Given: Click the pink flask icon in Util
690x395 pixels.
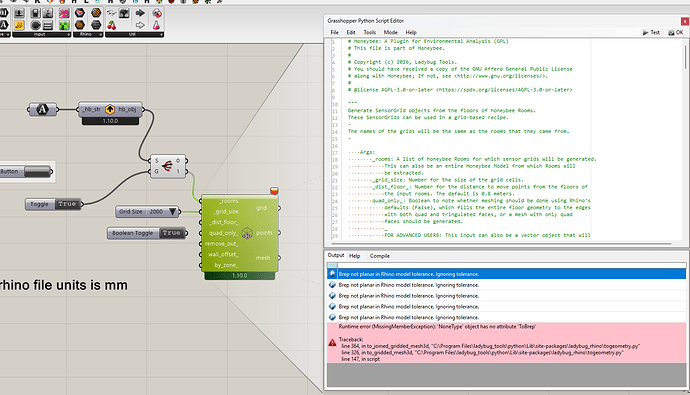Looking at the screenshot, I should (156, 25).
